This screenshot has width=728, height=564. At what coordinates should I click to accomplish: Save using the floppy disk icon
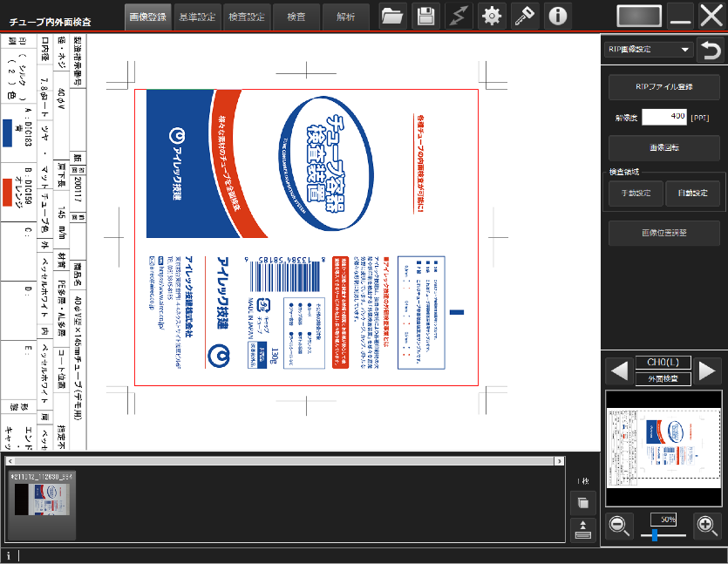(x=425, y=17)
